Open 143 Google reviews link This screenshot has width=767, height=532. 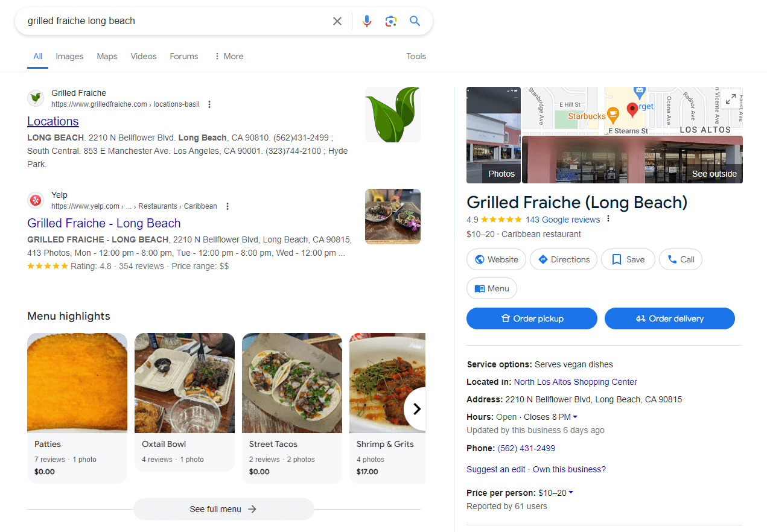[x=562, y=220]
